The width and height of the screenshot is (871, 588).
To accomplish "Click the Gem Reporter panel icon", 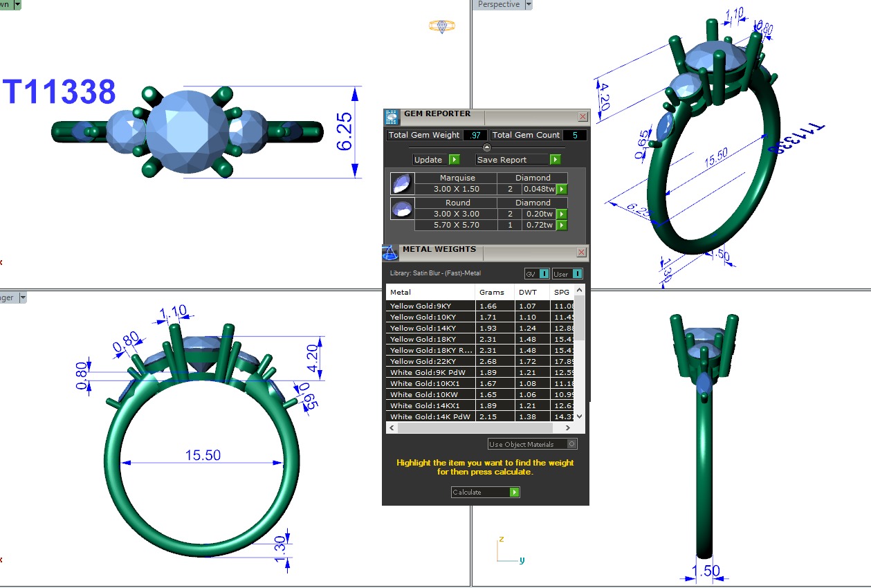I will (392, 117).
